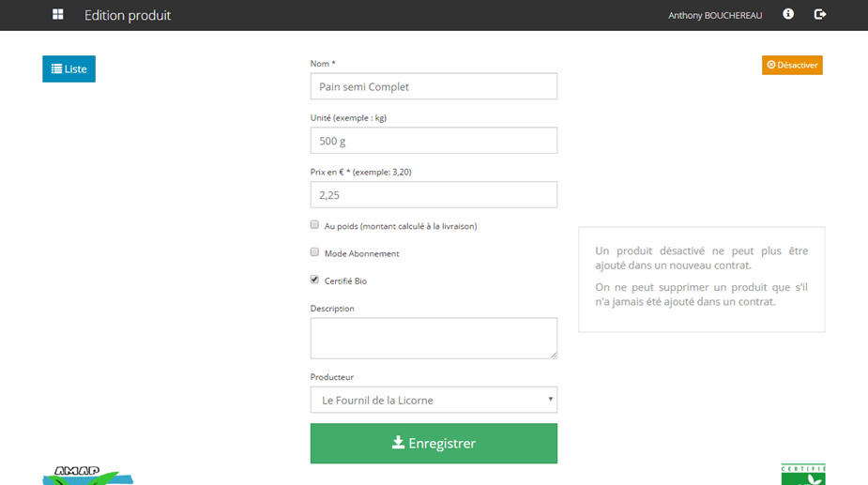Click the certified bio logo at bottom right
This screenshot has height=485, width=868.
pos(802,475)
